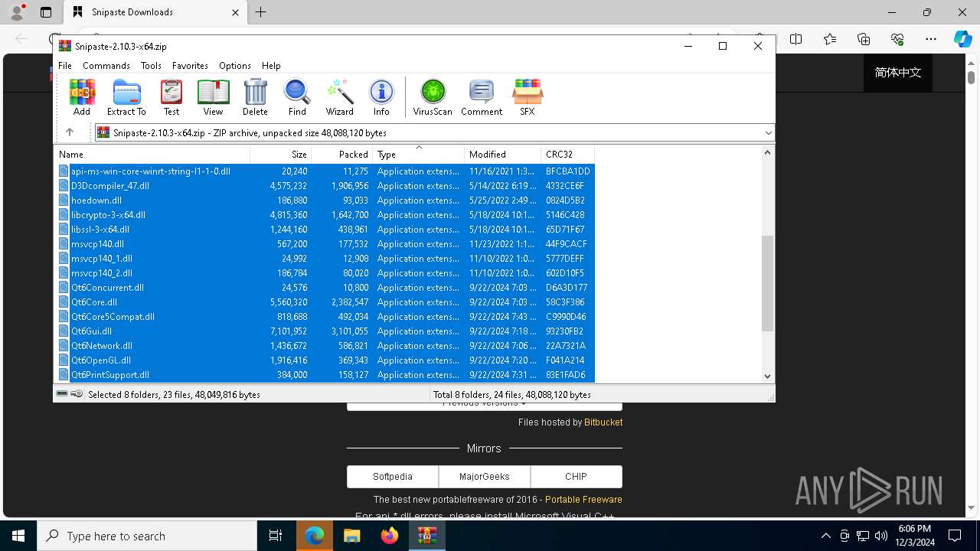The height and width of the screenshot is (551, 980).
Task: Click the WinRAR taskbar icon
Action: 427,536
